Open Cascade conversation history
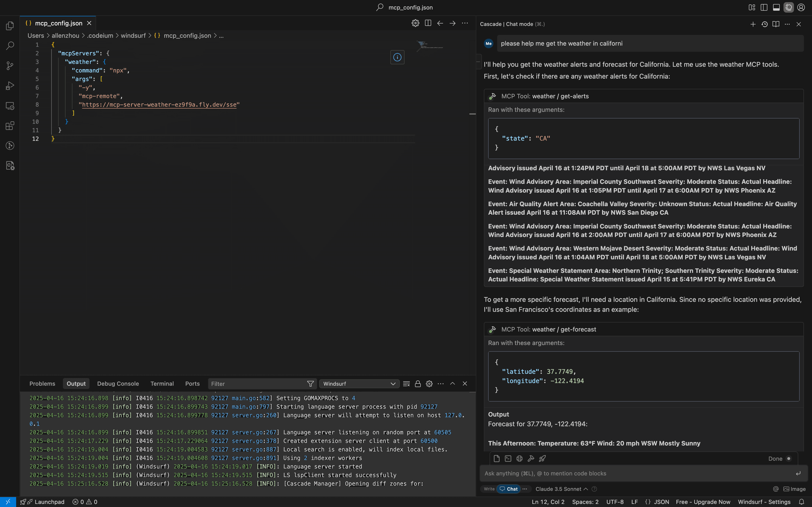This screenshot has height=507, width=812. click(764, 24)
